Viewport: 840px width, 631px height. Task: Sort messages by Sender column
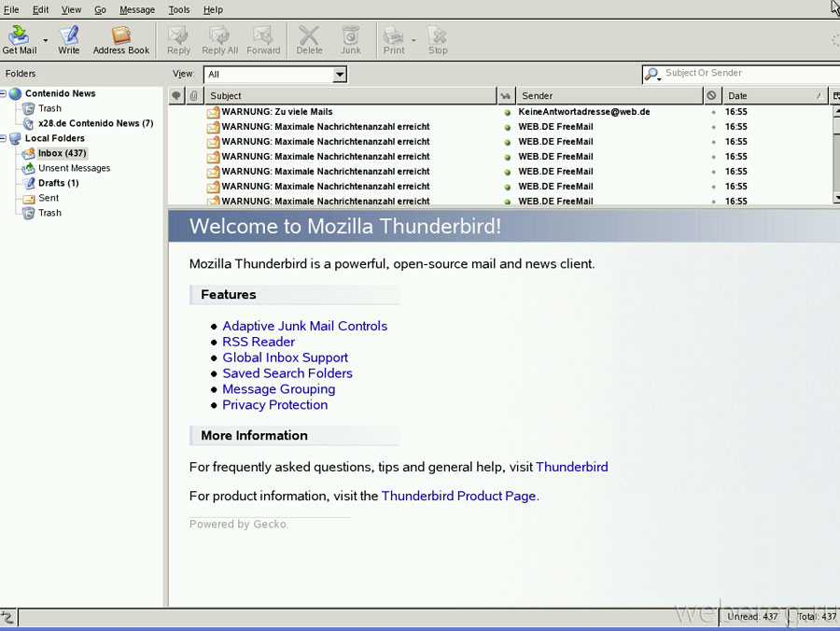click(609, 96)
